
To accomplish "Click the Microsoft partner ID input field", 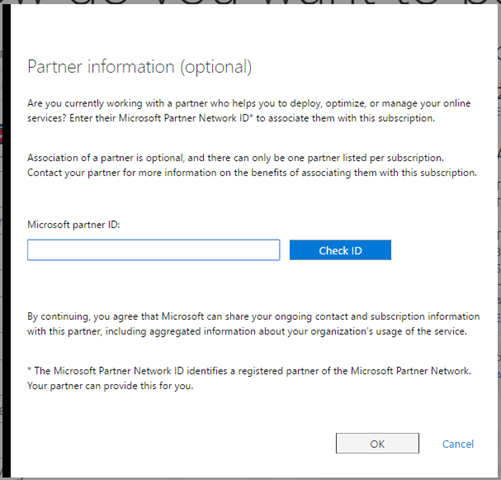I will point(153,250).
